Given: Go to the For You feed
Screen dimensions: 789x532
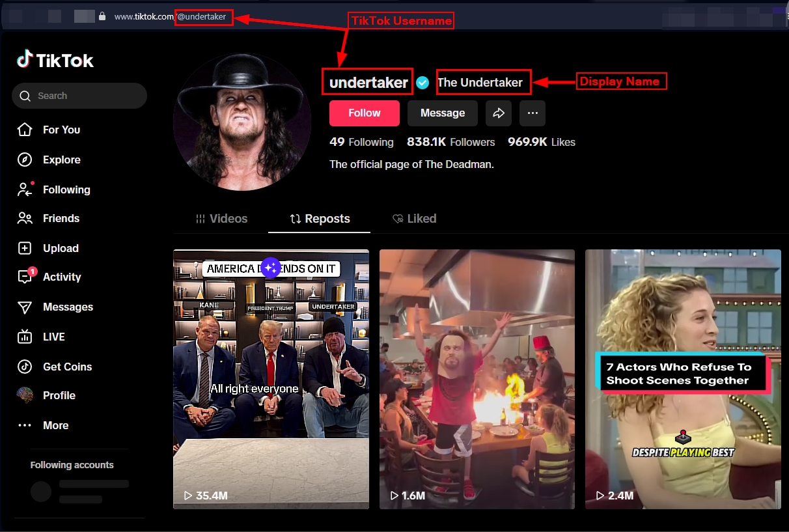Looking at the screenshot, I should point(61,130).
